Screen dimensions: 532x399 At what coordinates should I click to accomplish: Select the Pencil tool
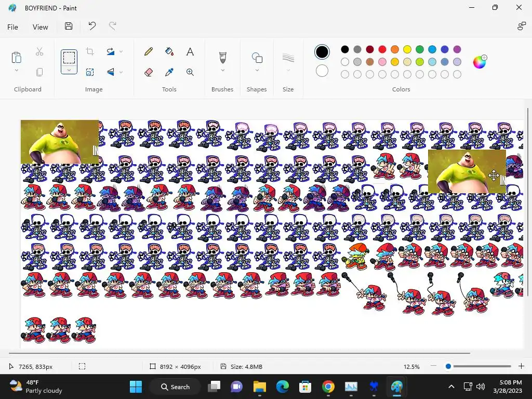tap(148, 51)
